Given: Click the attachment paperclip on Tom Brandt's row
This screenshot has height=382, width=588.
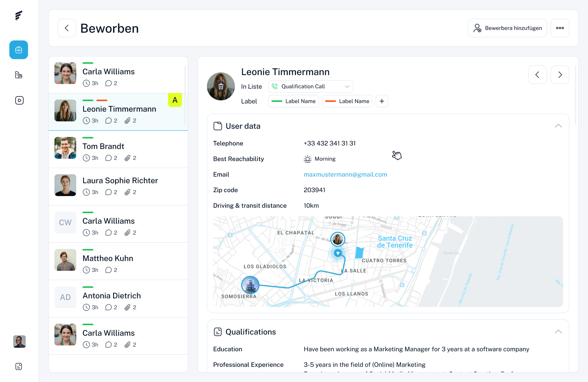Looking at the screenshot, I should pos(128,158).
